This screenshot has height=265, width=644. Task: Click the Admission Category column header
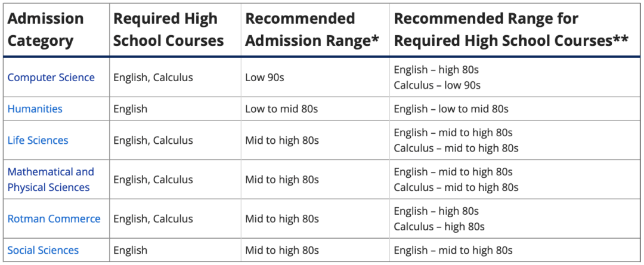click(x=45, y=30)
